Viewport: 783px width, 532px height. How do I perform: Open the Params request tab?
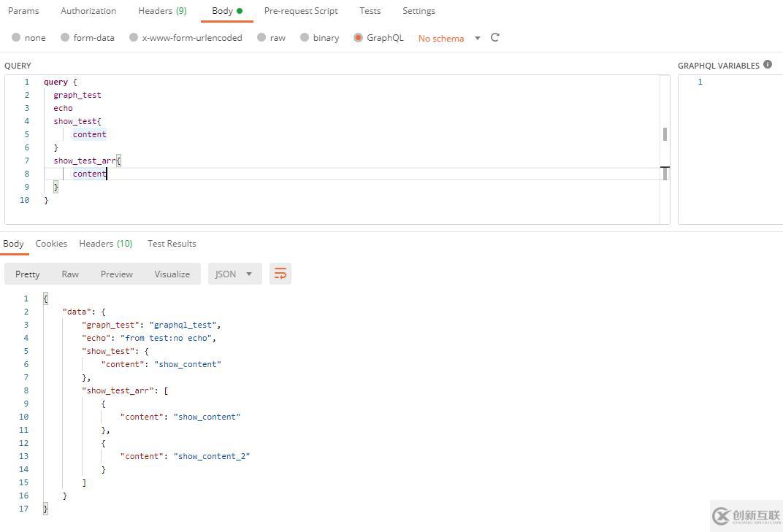point(23,10)
